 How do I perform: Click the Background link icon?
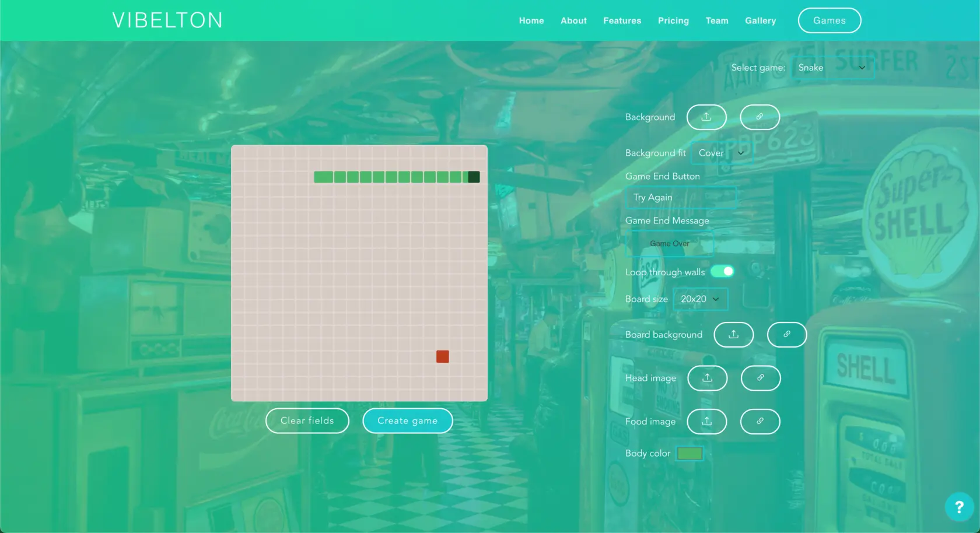click(x=759, y=117)
